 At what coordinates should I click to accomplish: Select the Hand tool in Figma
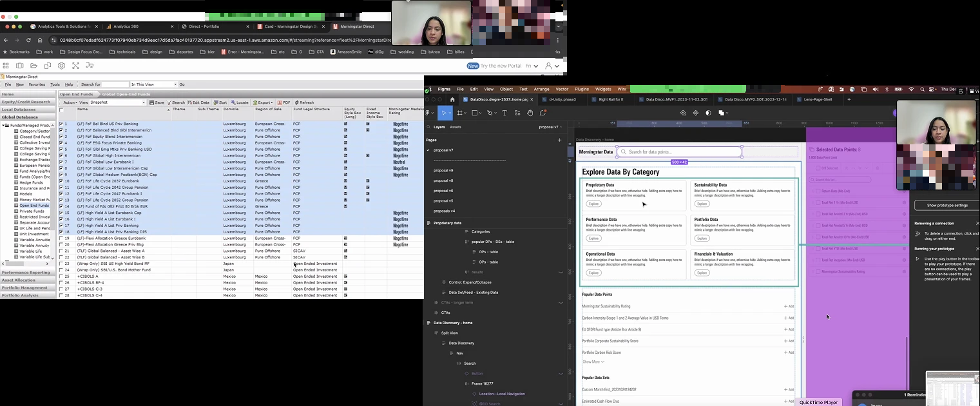[x=530, y=113]
